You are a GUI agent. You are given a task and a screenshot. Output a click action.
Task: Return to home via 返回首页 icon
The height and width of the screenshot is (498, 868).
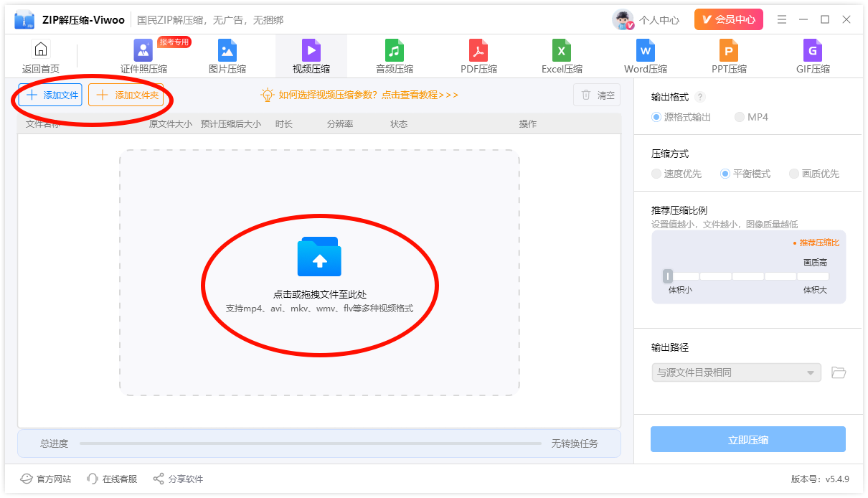(x=41, y=50)
